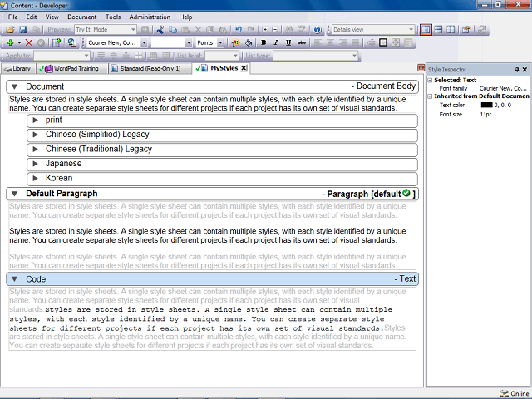
Task: Open the Tools menu
Action: (113, 17)
